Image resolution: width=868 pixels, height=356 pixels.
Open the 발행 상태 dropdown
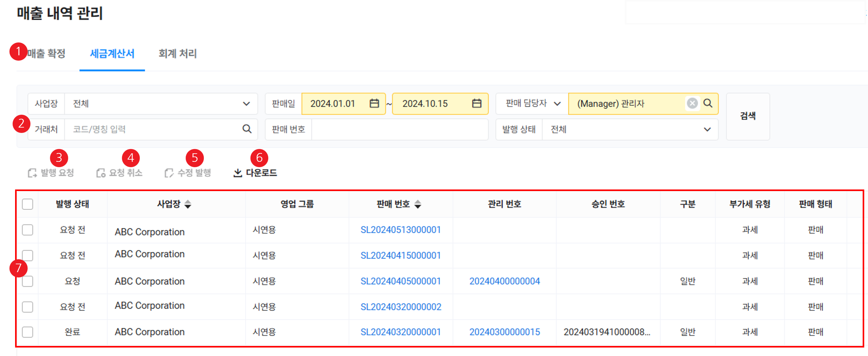(x=707, y=129)
